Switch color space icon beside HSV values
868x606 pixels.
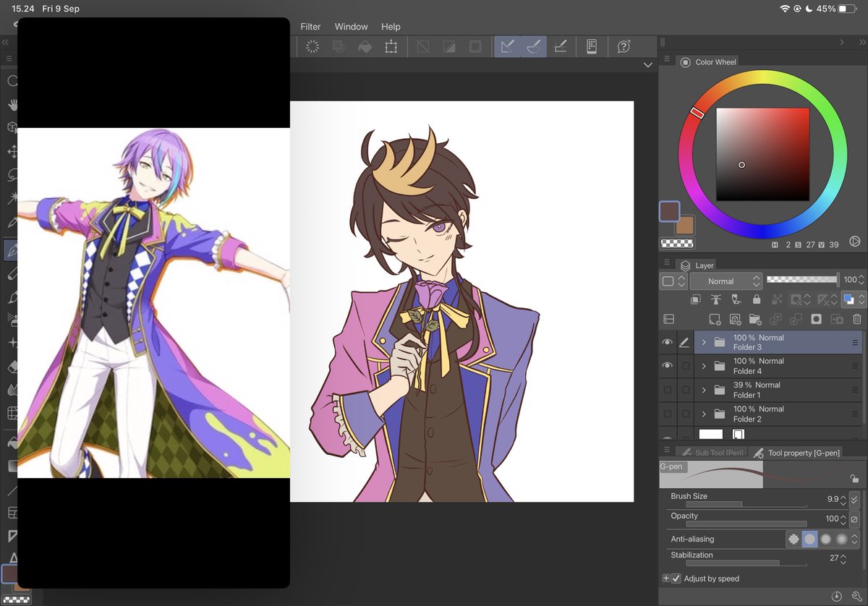[854, 242]
